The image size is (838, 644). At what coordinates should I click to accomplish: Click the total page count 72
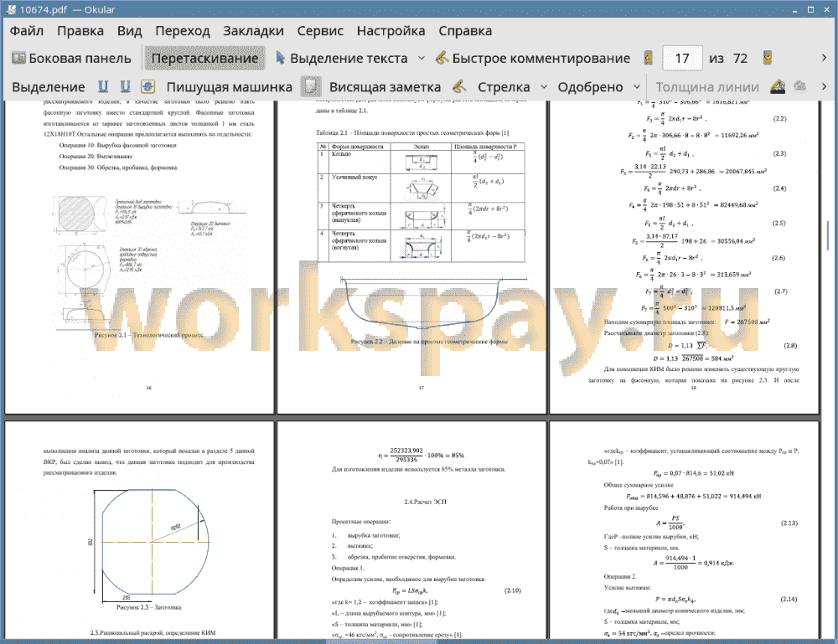[740, 59]
